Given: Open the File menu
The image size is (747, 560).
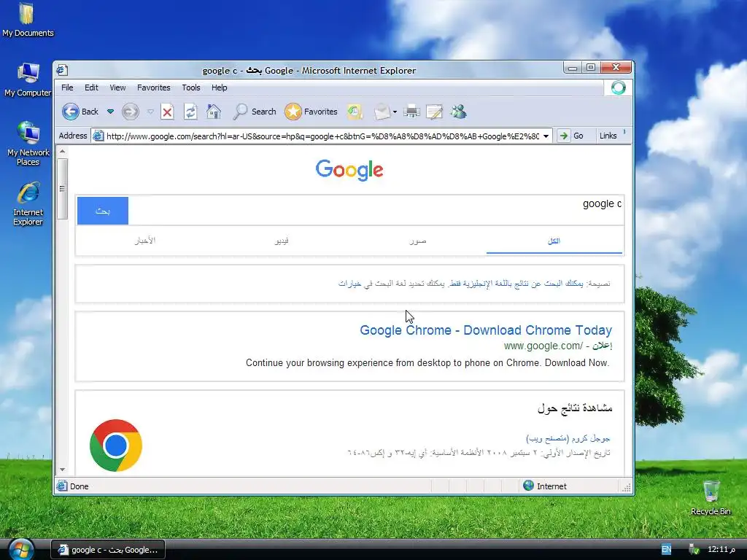Looking at the screenshot, I should (67, 87).
